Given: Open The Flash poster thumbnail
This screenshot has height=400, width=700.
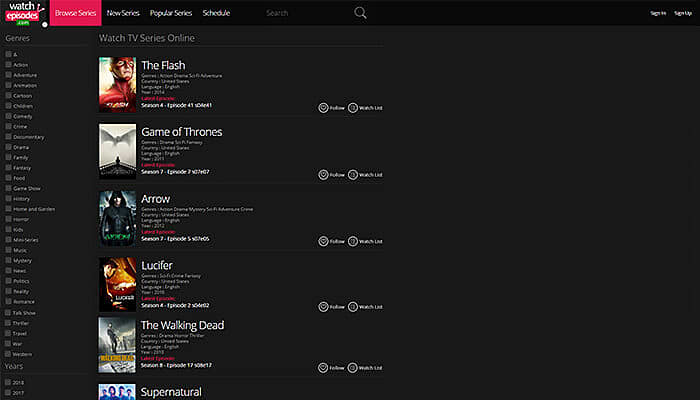Looking at the screenshot, I should 117,84.
